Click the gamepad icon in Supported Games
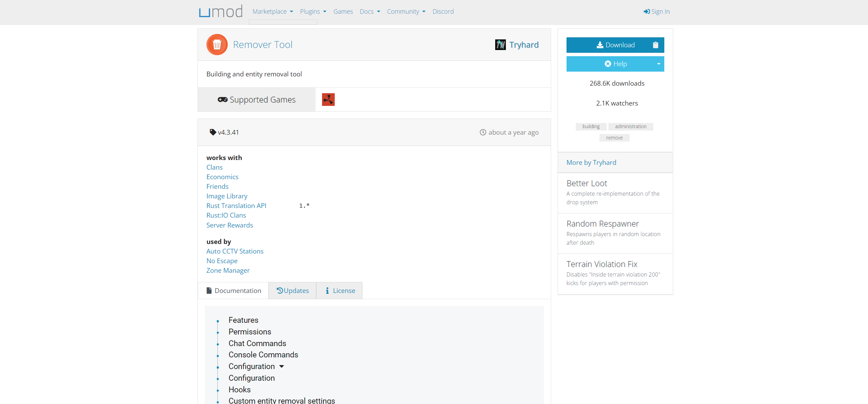 coord(222,100)
